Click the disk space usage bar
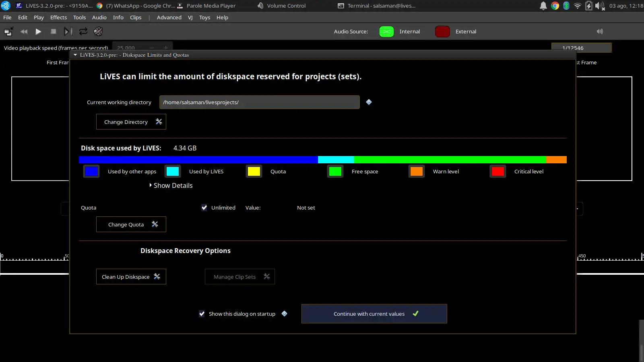This screenshot has height=362, width=644. click(323, 160)
